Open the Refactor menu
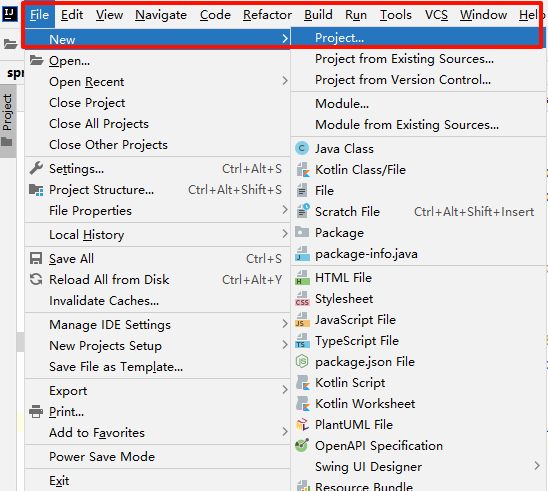 267,15
